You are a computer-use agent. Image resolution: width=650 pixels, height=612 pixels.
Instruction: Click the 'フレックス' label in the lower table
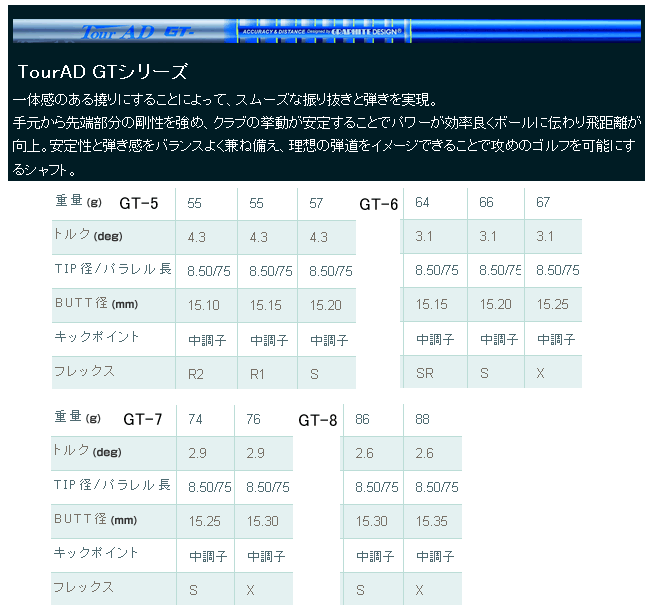pos(83,587)
